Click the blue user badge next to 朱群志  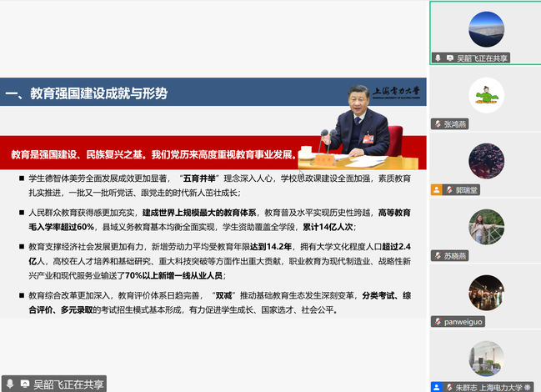[437, 387]
